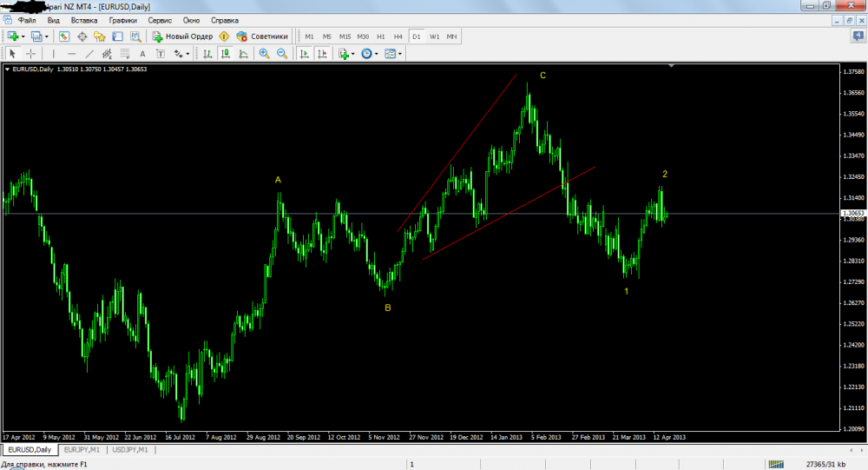
Task: Click the Profiles icon
Action: click(x=36, y=36)
